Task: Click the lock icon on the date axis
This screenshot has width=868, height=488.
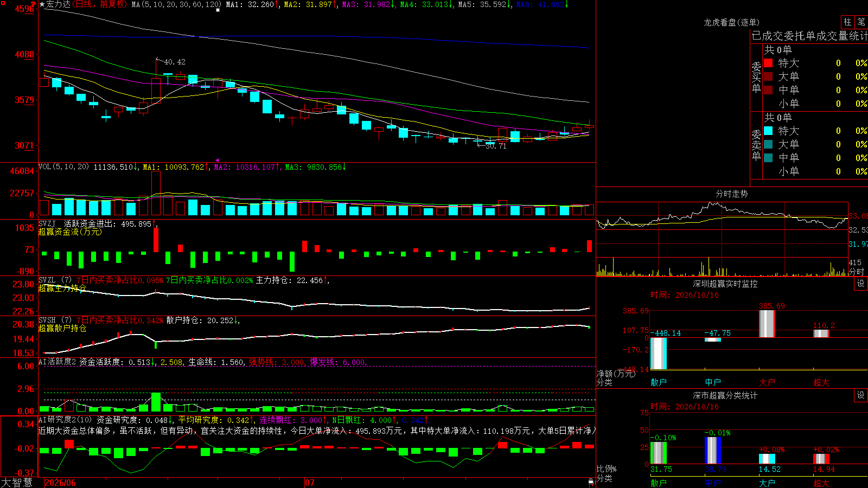Action: [x=591, y=481]
